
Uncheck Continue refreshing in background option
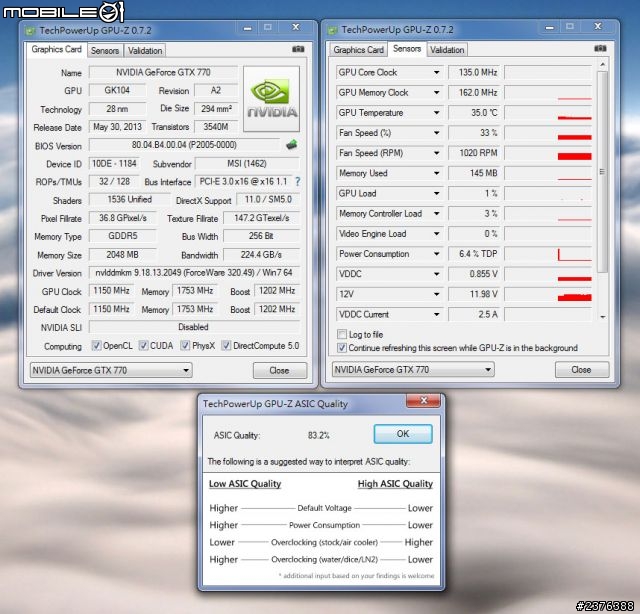[x=342, y=348]
